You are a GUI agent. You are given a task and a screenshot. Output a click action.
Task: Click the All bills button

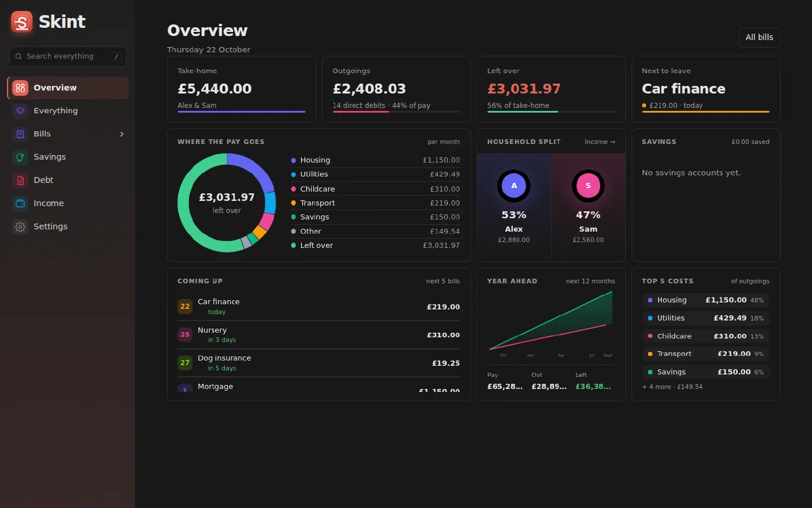pyautogui.click(x=759, y=38)
